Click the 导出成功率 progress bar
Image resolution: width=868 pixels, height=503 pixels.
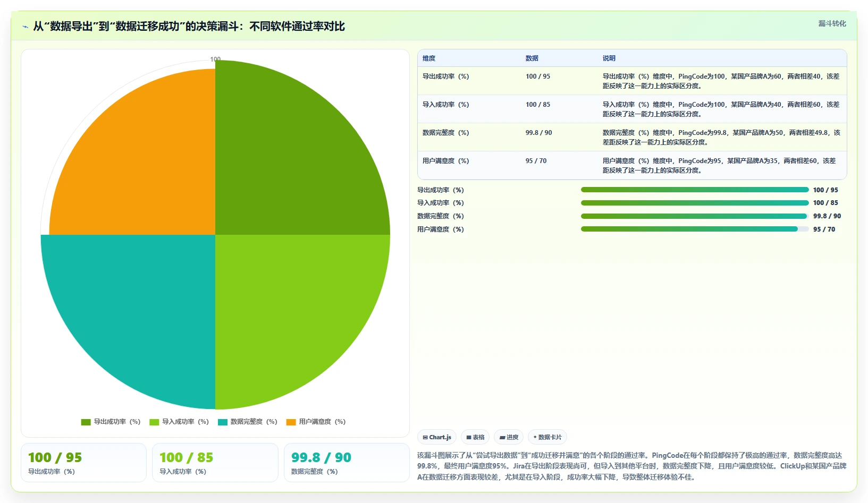coord(695,190)
